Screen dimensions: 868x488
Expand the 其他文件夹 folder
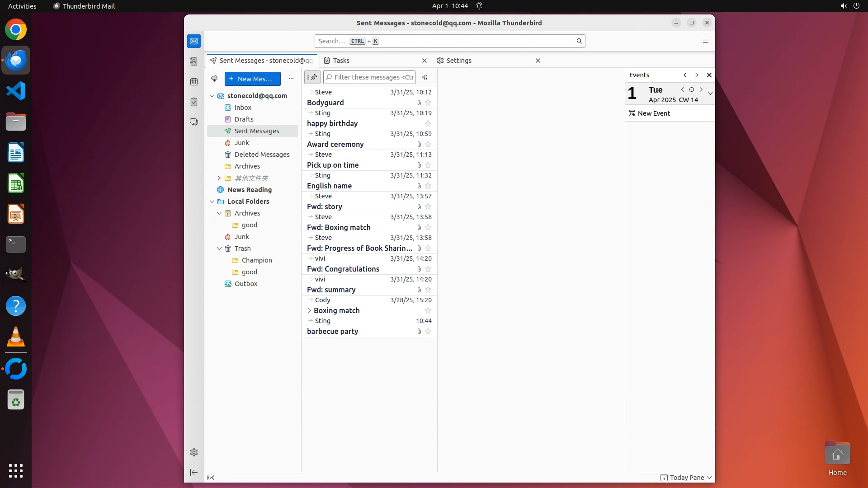tap(219, 178)
